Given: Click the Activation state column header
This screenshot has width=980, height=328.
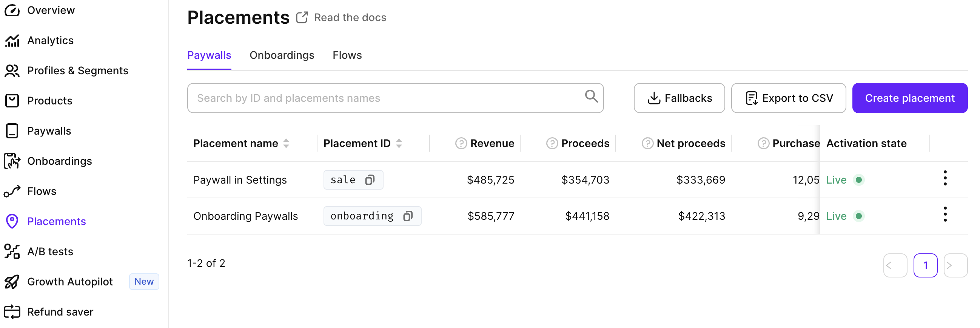Looking at the screenshot, I should 866,143.
